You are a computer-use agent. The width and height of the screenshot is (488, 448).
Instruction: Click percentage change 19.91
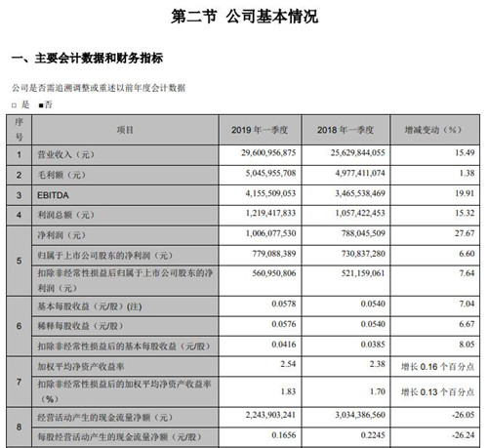point(465,193)
